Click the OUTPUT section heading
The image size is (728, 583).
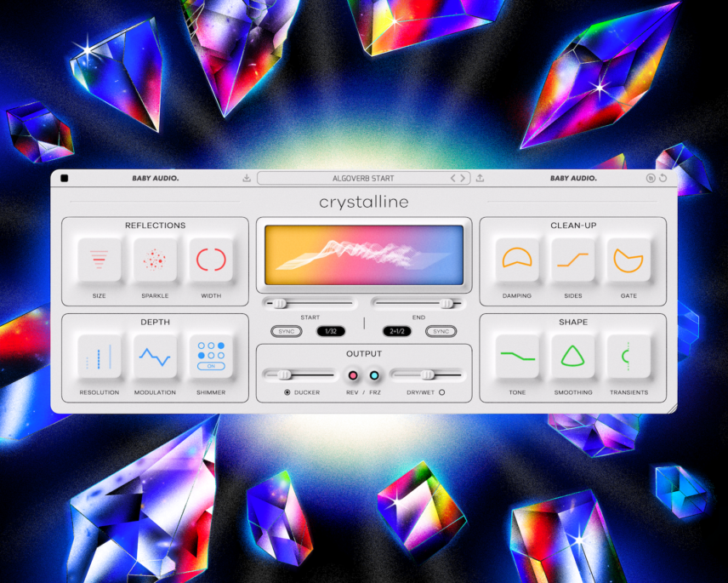pyautogui.click(x=364, y=353)
